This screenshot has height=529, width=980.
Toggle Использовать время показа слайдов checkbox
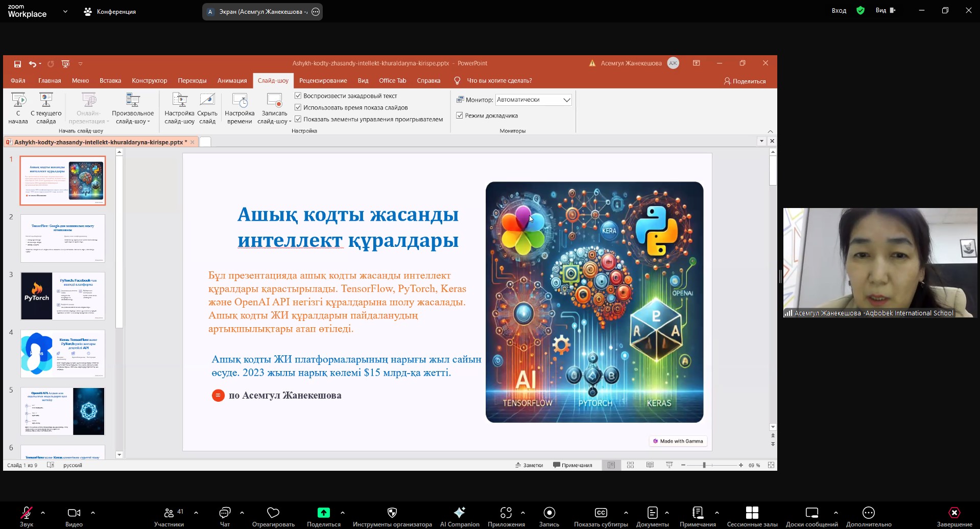(298, 107)
